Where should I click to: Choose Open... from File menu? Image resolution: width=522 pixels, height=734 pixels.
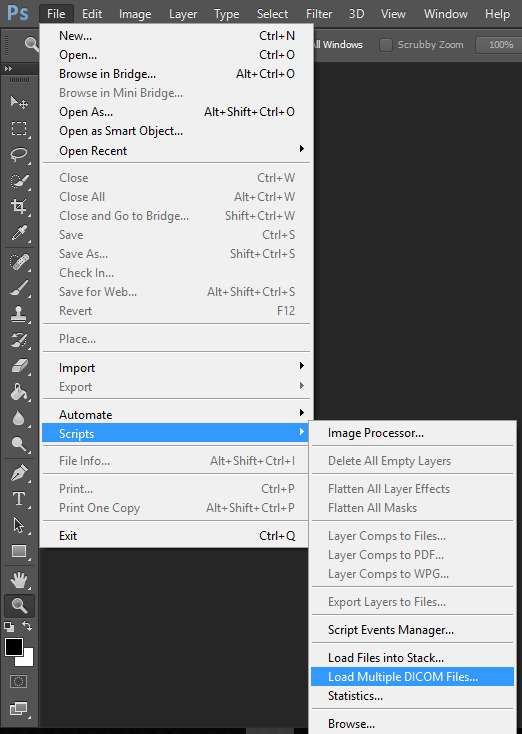[x=176, y=55]
